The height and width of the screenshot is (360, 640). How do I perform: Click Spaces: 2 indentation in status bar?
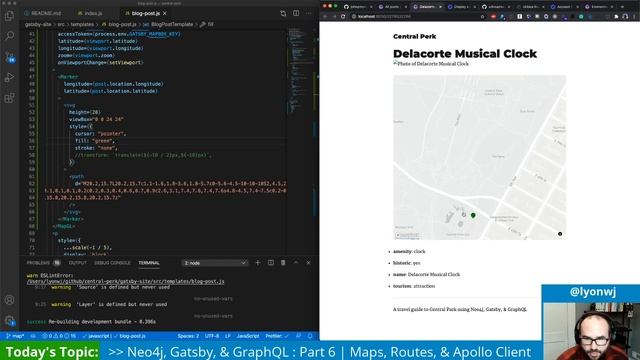[x=188, y=336]
